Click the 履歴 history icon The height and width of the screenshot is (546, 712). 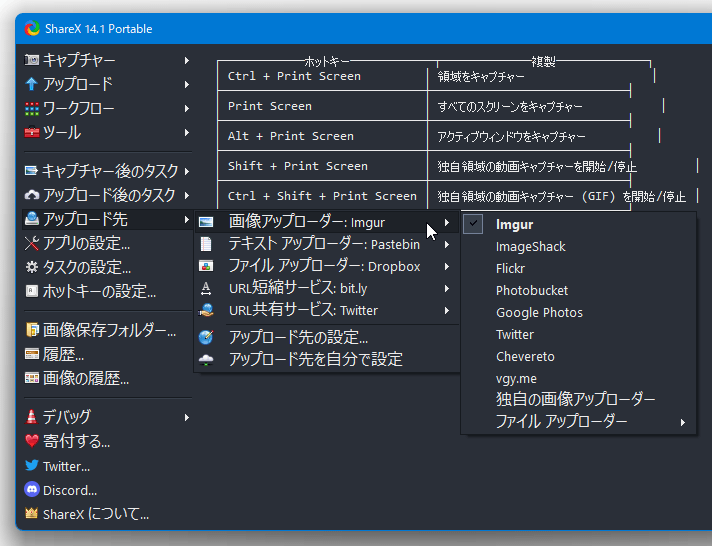[32, 354]
